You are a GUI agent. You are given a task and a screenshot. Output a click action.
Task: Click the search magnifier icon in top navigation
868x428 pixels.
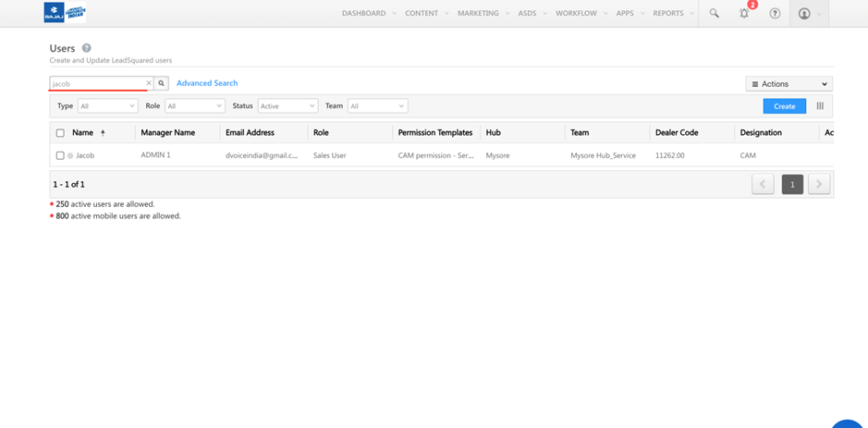click(x=714, y=14)
